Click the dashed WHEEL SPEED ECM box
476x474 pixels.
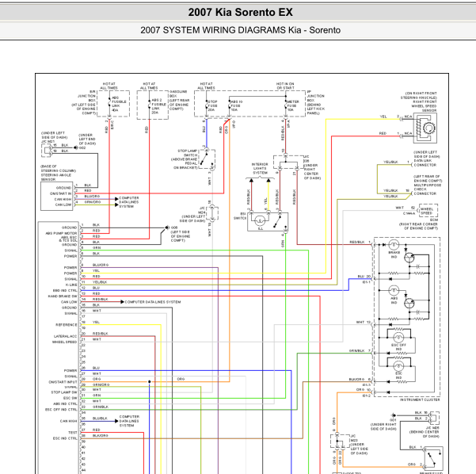428,210
